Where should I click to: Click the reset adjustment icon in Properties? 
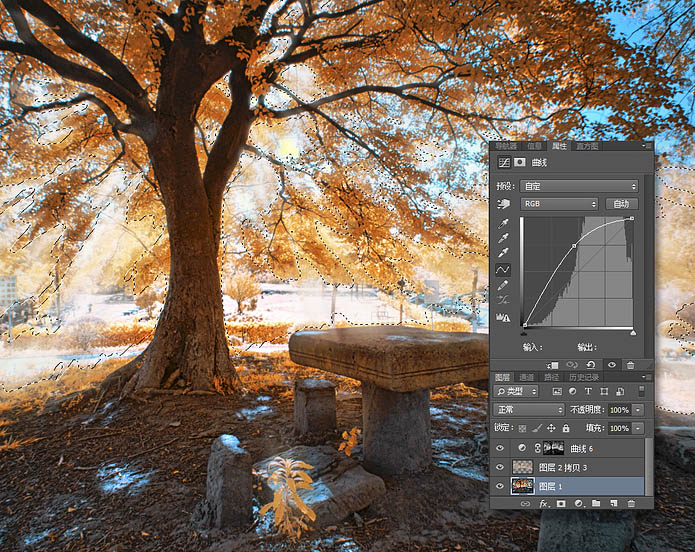[x=592, y=365]
